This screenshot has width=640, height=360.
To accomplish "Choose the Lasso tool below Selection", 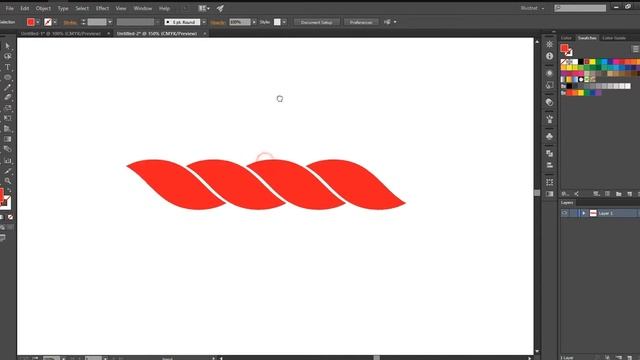I will pyautogui.click(x=7, y=56).
